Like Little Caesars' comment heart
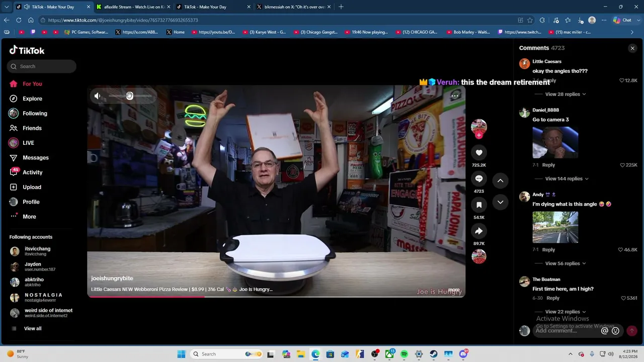Screen dimensions: 644x362 pyautogui.click(x=622, y=80)
